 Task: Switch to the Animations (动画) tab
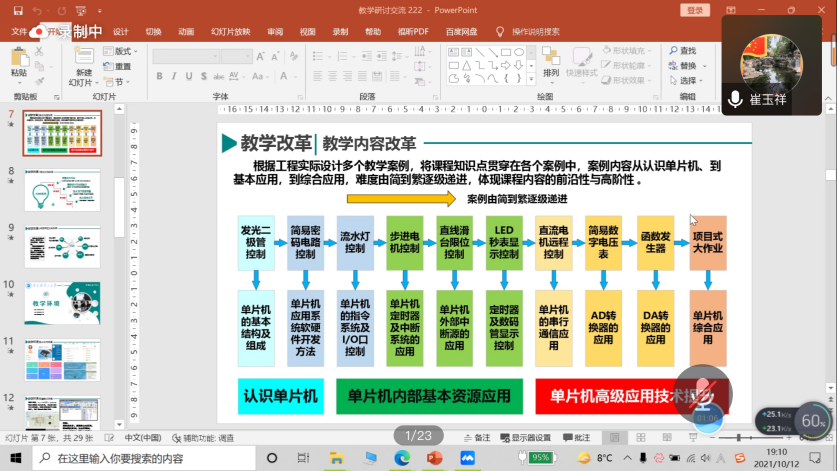pos(186,31)
